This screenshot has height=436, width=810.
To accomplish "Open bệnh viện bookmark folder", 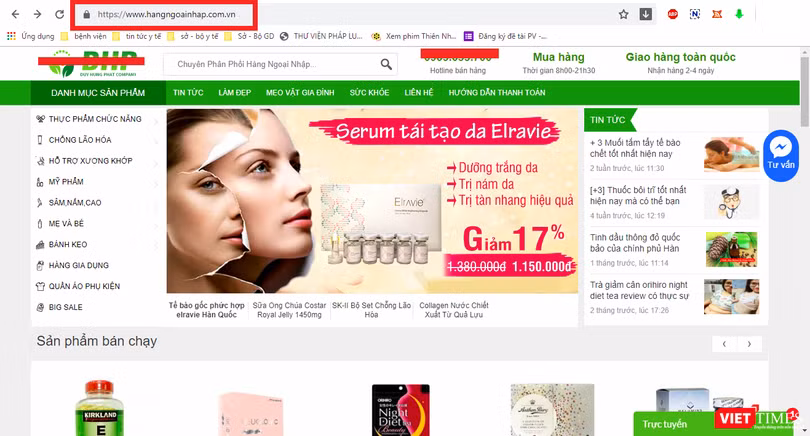I will tap(84, 36).
